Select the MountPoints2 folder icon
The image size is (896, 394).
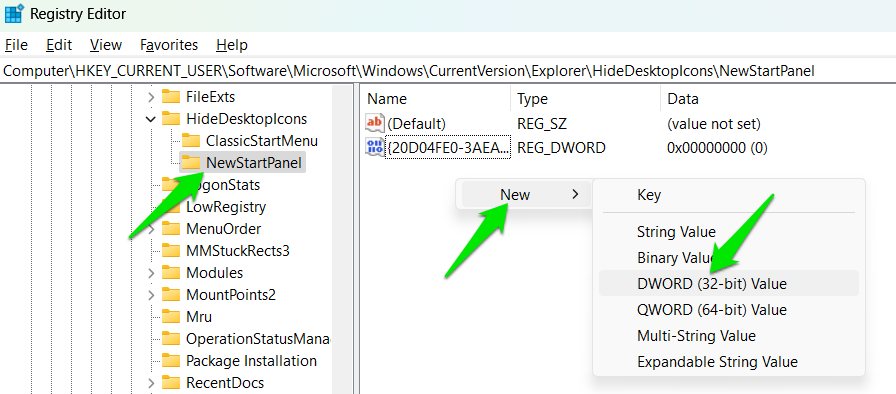tap(171, 295)
